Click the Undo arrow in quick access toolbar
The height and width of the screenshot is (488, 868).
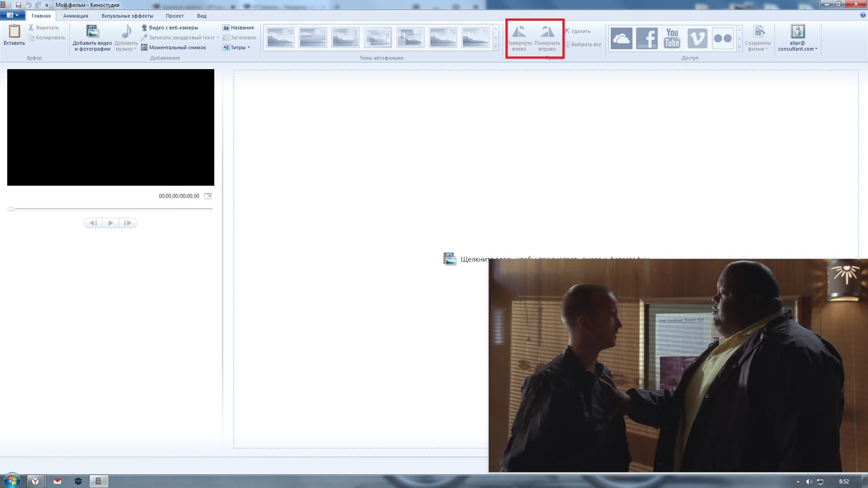(x=28, y=5)
